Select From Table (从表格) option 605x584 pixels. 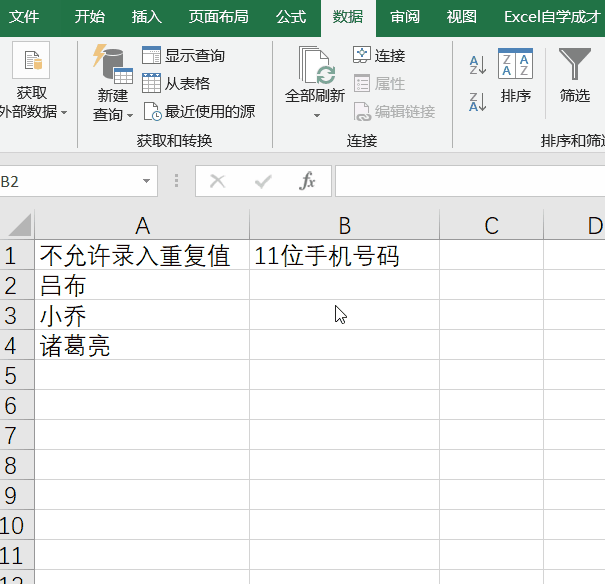(x=152, y=84)
